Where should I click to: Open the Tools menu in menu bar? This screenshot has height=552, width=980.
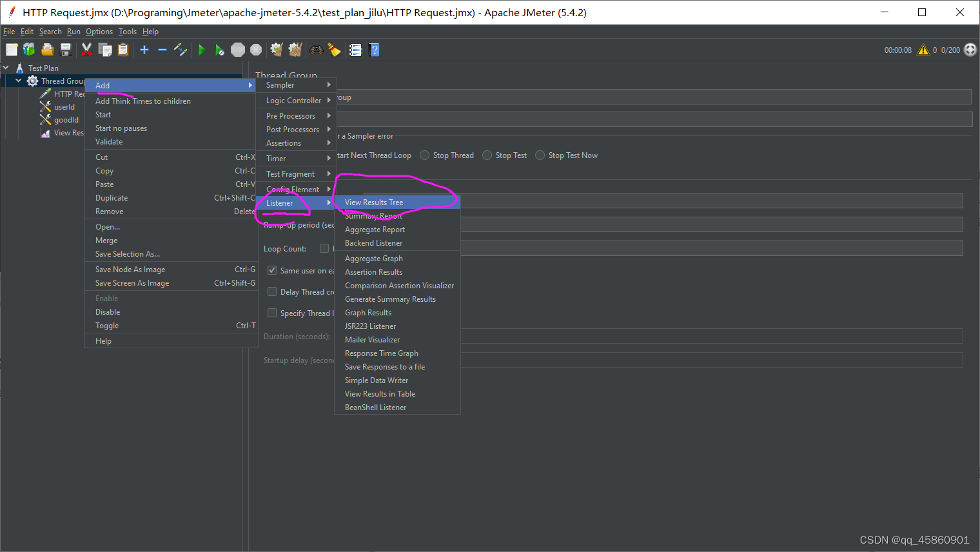[128, 32]
